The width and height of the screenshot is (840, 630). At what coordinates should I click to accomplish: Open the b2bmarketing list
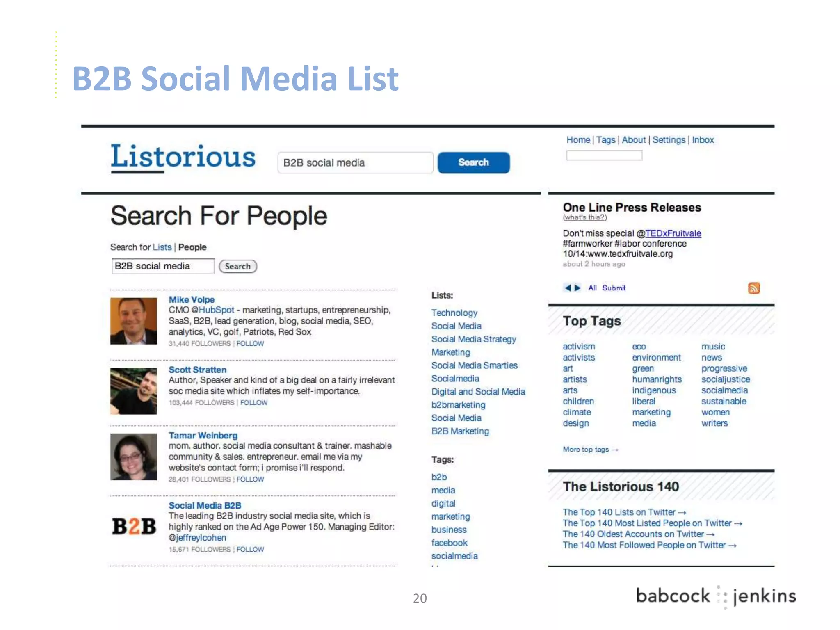click(x=458, y=405)
